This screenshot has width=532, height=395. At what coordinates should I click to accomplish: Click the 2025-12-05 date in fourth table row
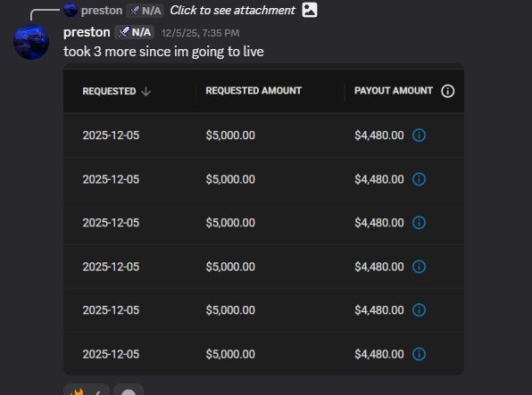point(111,267)
